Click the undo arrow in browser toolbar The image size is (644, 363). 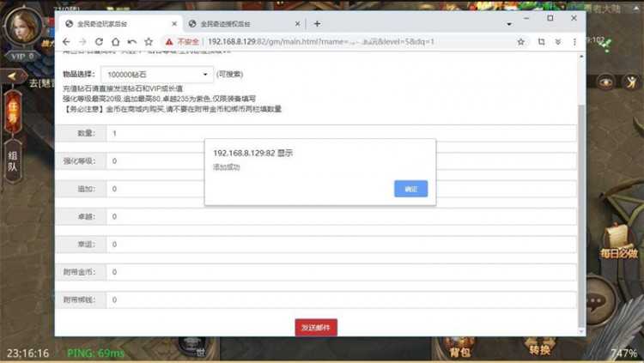132,41
